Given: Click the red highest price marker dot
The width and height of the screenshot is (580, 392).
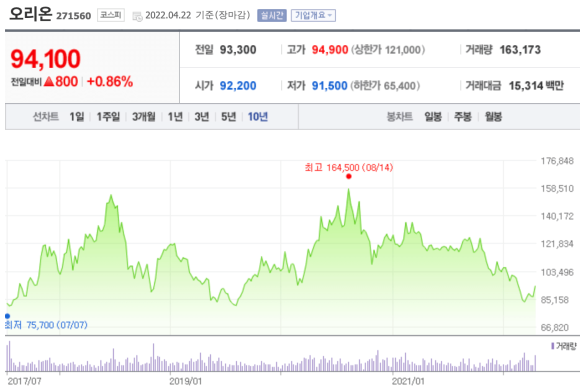Looking at the screenshot, I should (348, 176).
